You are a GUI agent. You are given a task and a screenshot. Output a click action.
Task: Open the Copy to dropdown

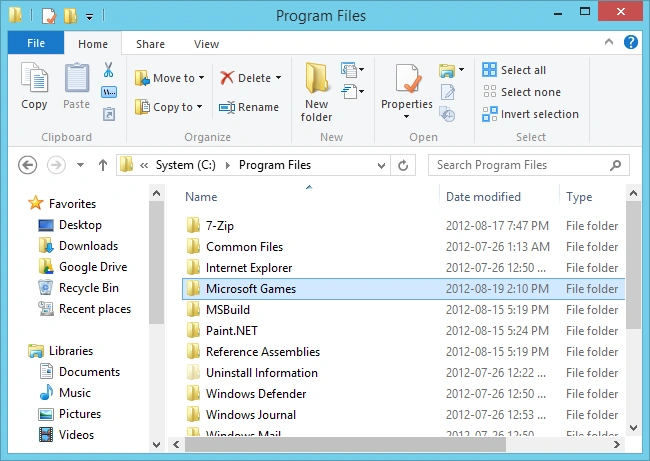(169, 107)
